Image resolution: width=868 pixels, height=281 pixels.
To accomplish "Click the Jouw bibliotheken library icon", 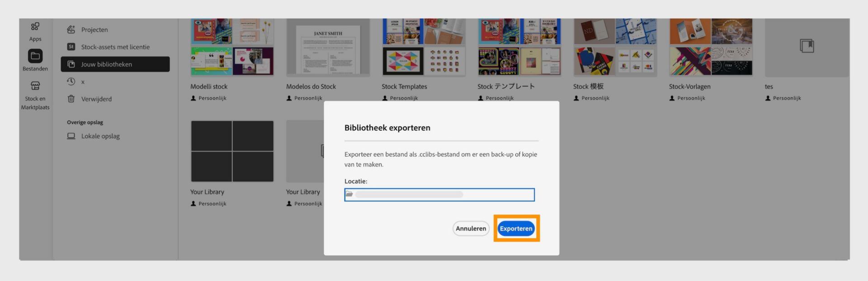I will coord(71,64).
